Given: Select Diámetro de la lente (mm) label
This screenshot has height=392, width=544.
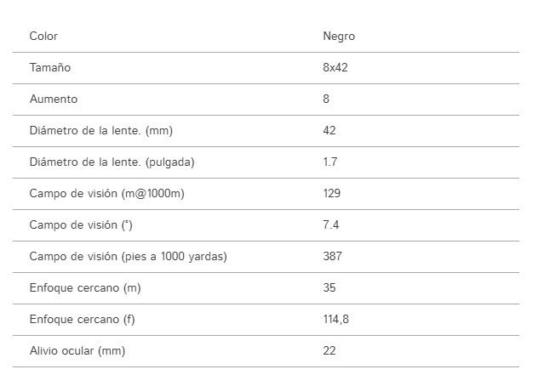Looking at the screenshot, I should pyautogui.click(x=101, y=131).
